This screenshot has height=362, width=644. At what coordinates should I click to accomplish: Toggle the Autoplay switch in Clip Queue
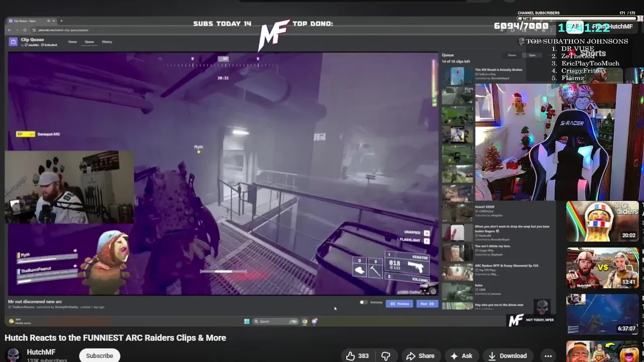click(x=363, y=303)
